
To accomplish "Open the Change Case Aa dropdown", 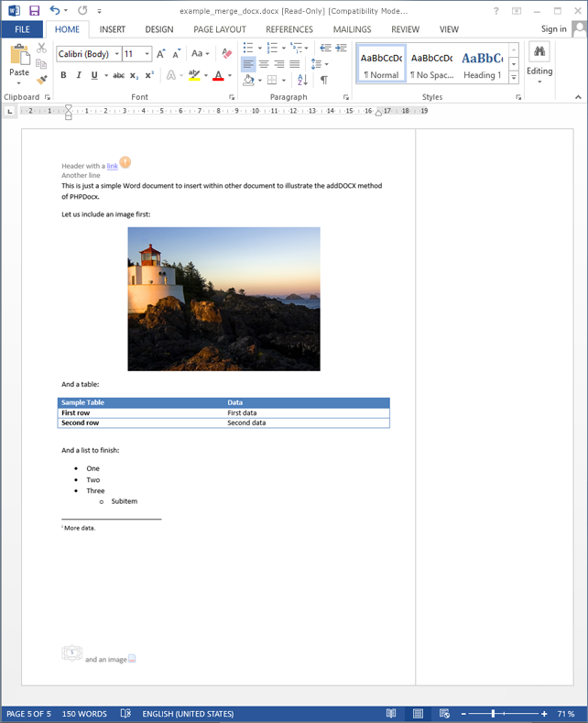I will pyautogui.click(x=201, y=53).
